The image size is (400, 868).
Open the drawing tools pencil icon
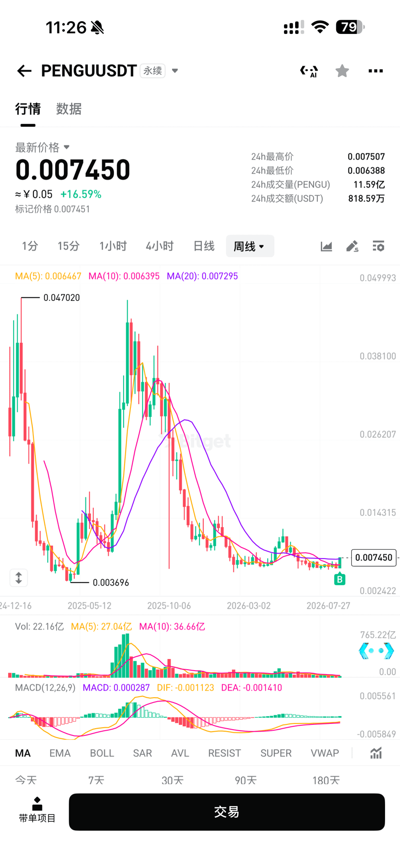click(x=352, y=246)
